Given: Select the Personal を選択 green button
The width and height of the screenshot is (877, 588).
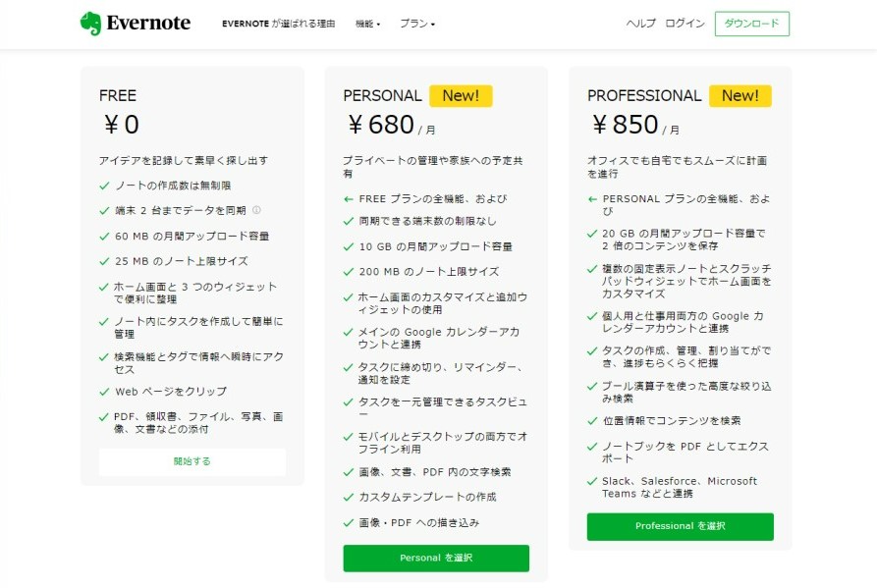Looking at the screenshot, I should coord(436,558).
